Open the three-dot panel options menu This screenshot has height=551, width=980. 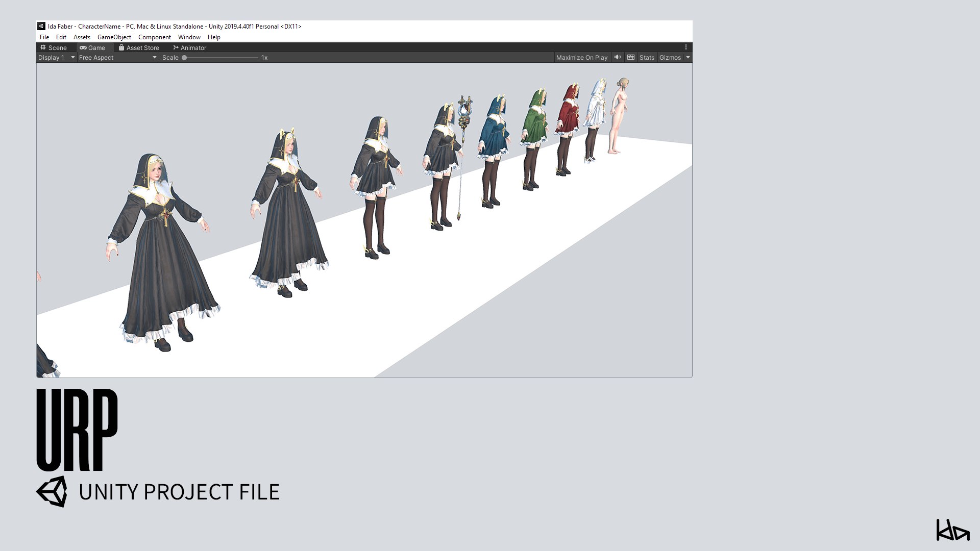coord(686,47)
